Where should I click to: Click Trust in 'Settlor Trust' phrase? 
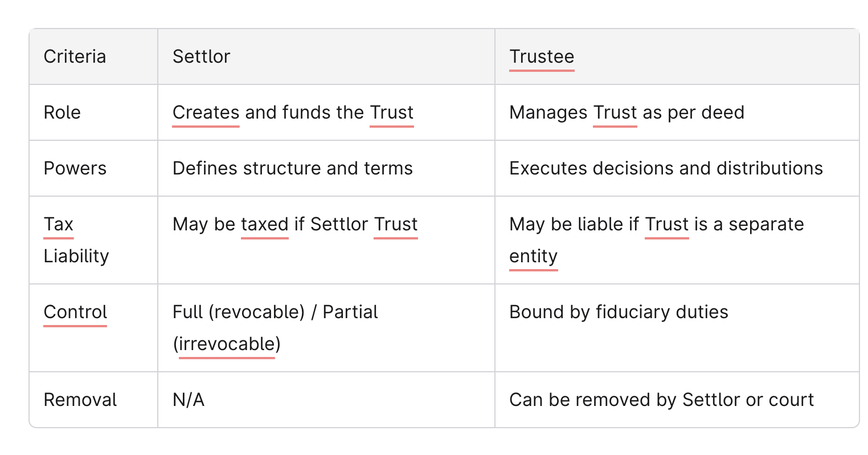396,224
